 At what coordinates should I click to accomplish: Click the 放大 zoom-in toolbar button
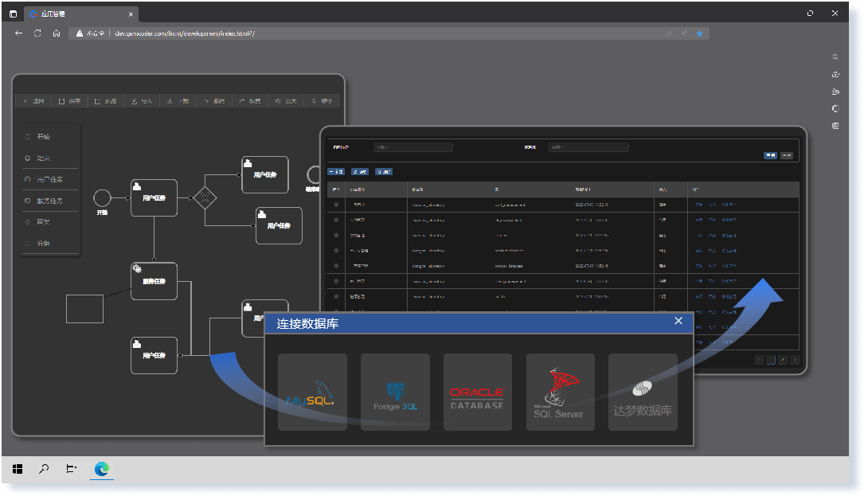click(x=286, y=101)
